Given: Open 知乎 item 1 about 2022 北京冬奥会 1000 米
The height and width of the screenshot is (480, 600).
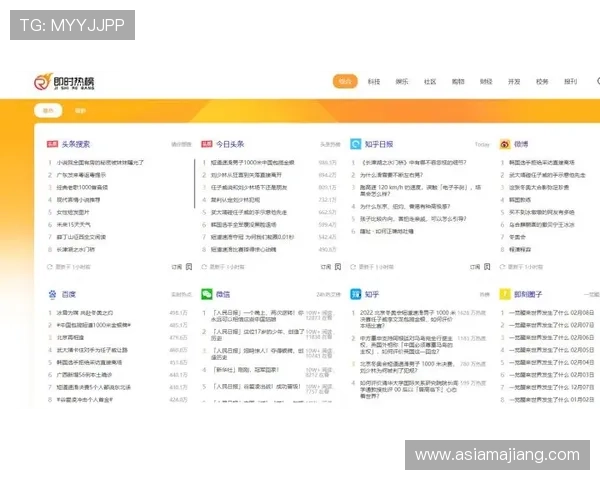Looking at the screenshot, I should (x=408, y=319).
